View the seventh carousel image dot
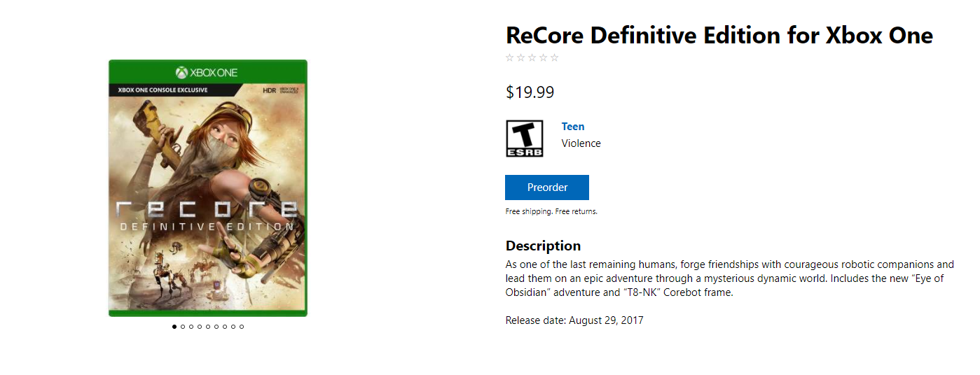The width and height of the screenshot is (980, 375). pos(225,327)
